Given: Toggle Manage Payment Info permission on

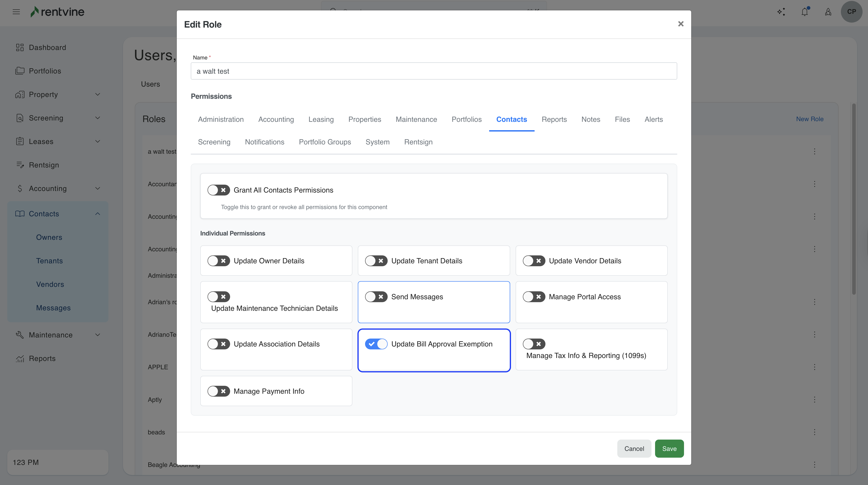Looking at the screenshot, I should click(218, 391).
